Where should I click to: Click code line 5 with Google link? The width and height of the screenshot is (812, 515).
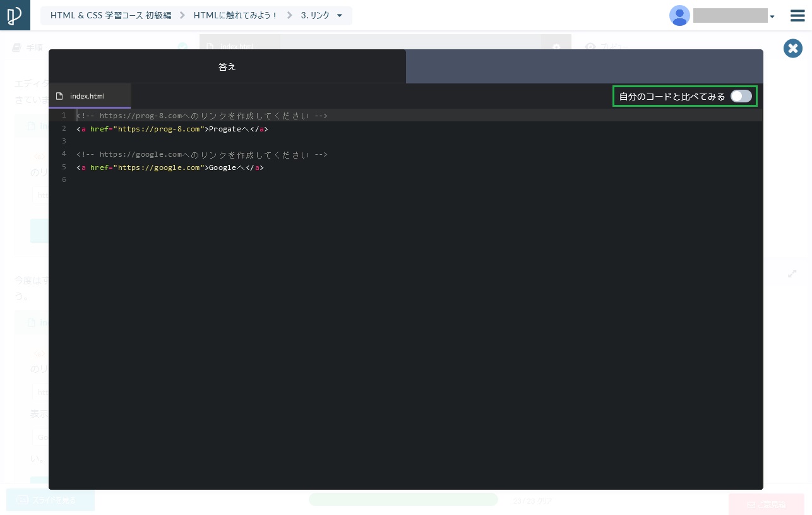170,167
